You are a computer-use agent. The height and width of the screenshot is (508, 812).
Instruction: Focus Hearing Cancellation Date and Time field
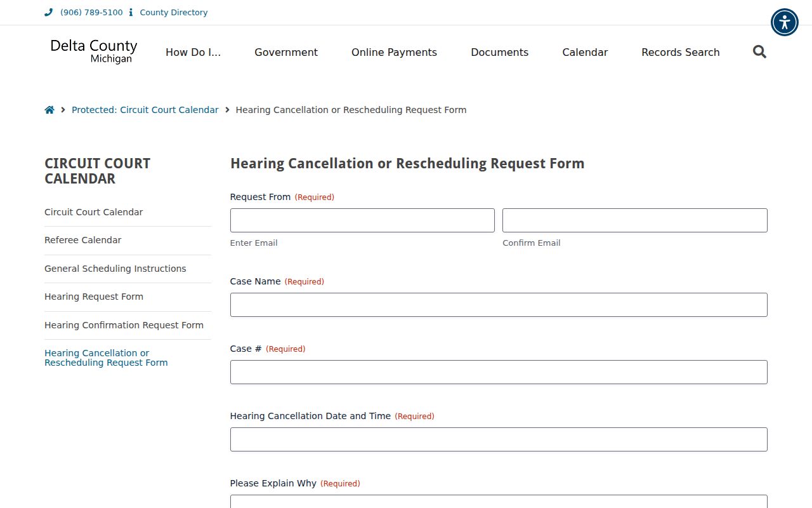pos(499,439)
